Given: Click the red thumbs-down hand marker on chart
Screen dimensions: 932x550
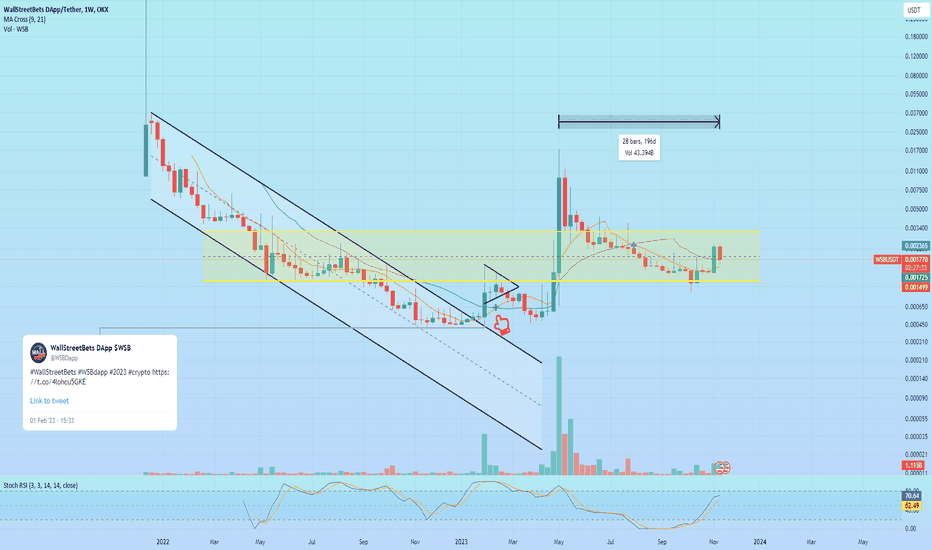Looking at the screenshot, I should 502,325.
